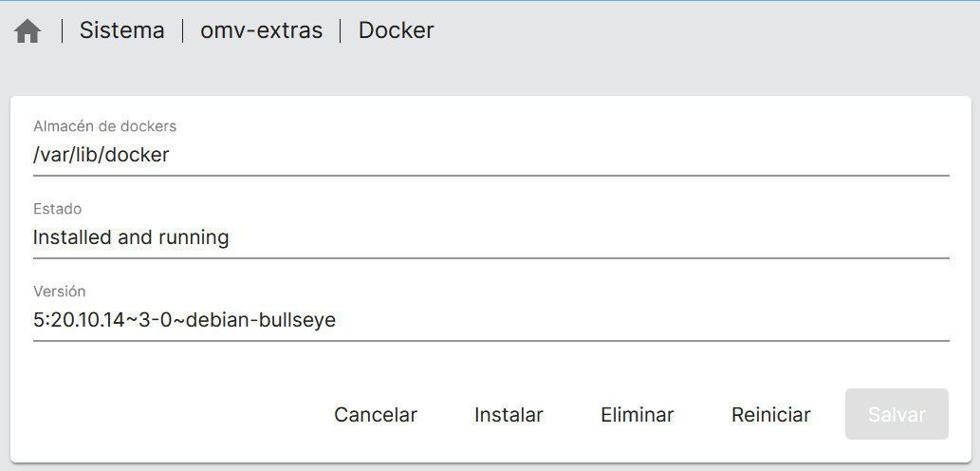Click Instalar to install Docker
This screenshot has width=980, height=471.
click(x=508, y=415)
